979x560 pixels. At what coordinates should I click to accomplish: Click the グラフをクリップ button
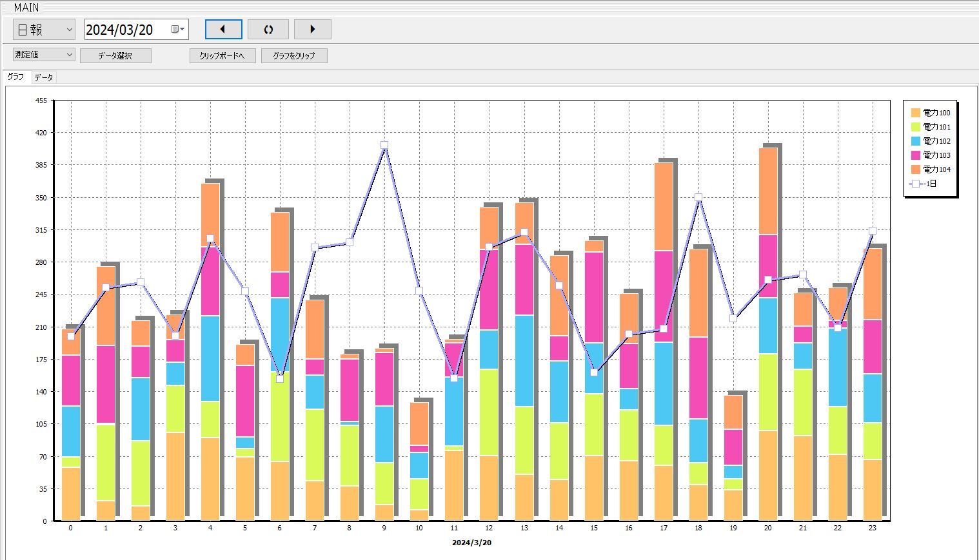point(294,56)
